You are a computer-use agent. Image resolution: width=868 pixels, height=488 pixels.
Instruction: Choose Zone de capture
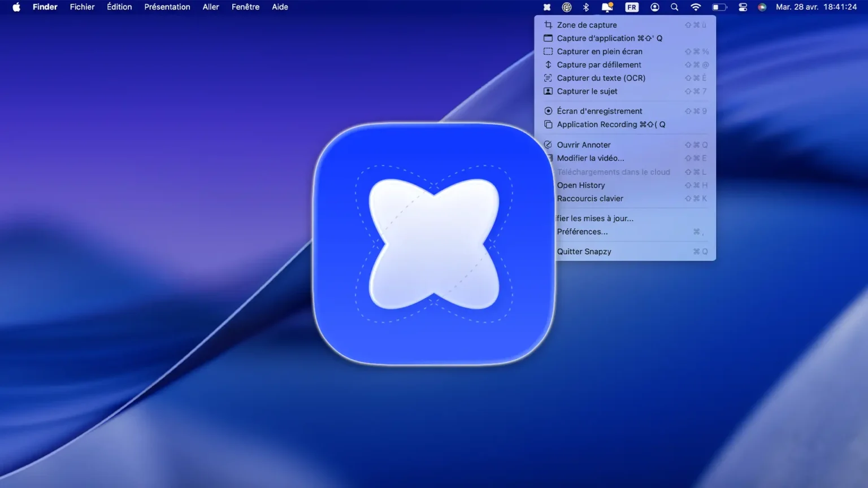625,25
